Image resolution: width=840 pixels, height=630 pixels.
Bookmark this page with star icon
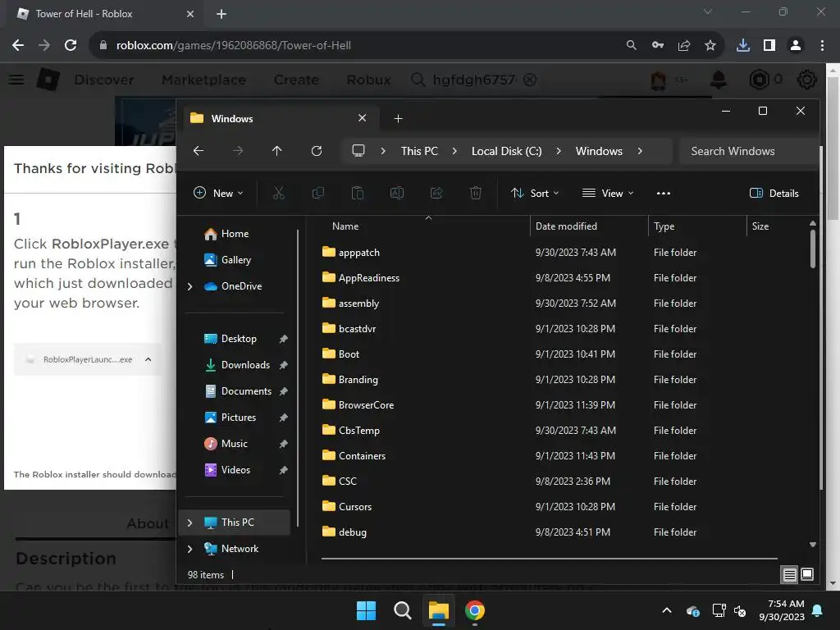(x=710, y=46)
